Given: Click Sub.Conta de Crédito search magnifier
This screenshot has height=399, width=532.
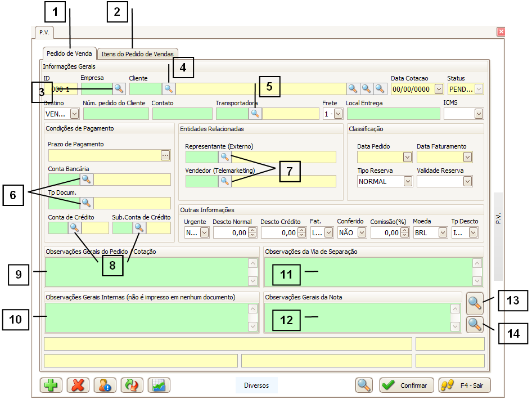Looking at the screenshot, I should point(139,227).
